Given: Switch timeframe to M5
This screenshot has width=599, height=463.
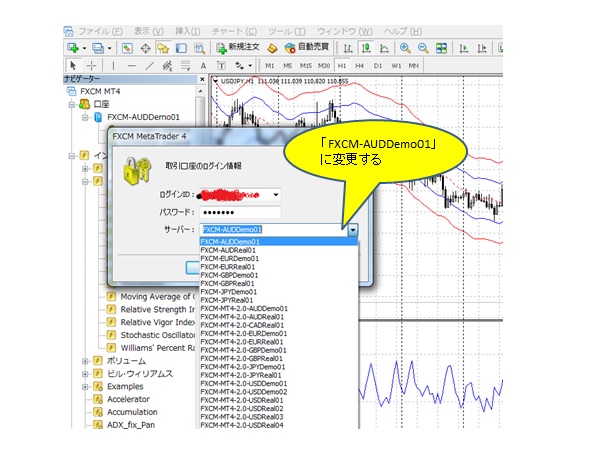Looking at the screenshot, I should tap(287, 66).
